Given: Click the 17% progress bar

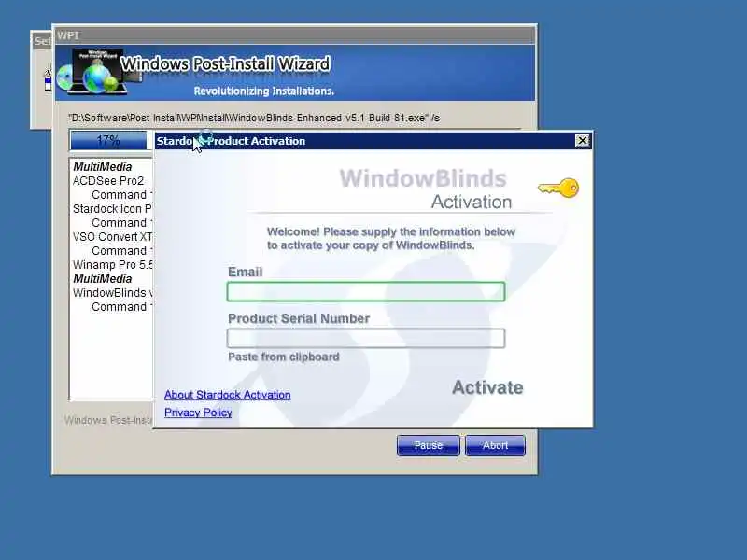Looking at the screenshot, I should [108, 141].
